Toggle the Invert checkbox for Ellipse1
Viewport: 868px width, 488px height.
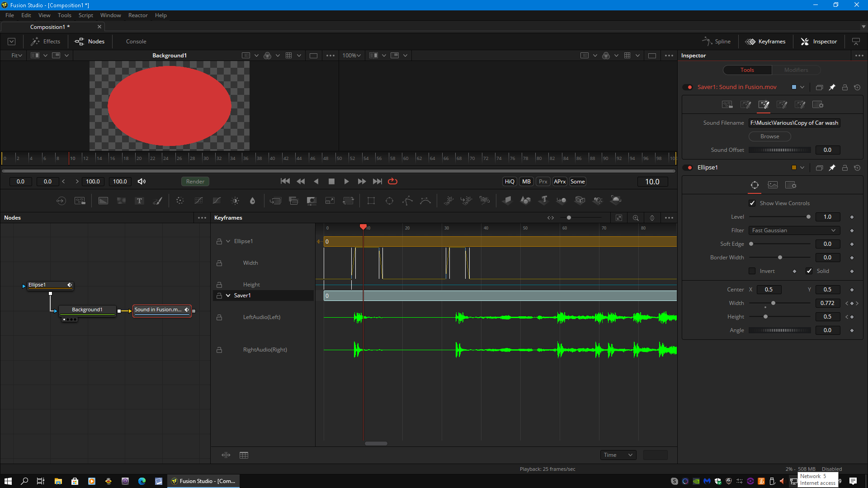tap(751, 271)
